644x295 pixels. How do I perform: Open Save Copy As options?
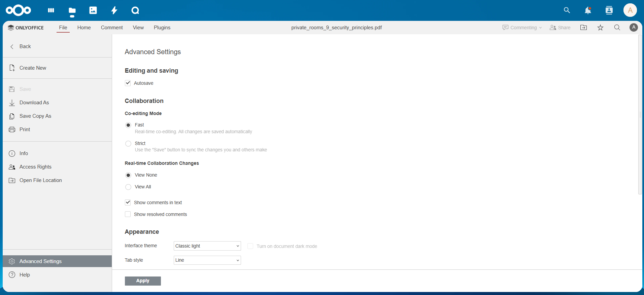57,116
